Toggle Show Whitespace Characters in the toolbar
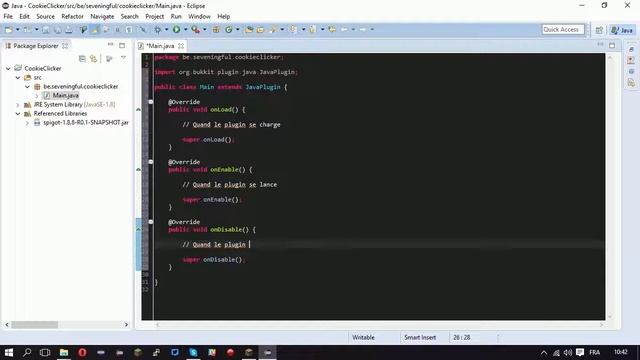The height and width of the screenshot is (360, 640). [x=129, y=29]
